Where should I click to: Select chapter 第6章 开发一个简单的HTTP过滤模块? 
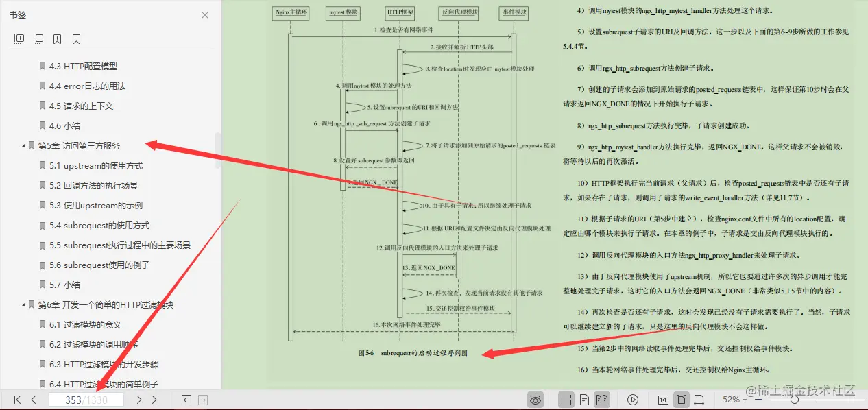pyautogui.click(x=106, y=304)
